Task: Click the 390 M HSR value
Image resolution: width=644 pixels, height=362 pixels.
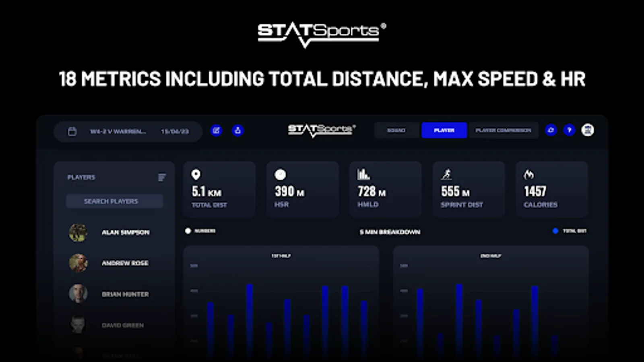Action: pos(290,191)
